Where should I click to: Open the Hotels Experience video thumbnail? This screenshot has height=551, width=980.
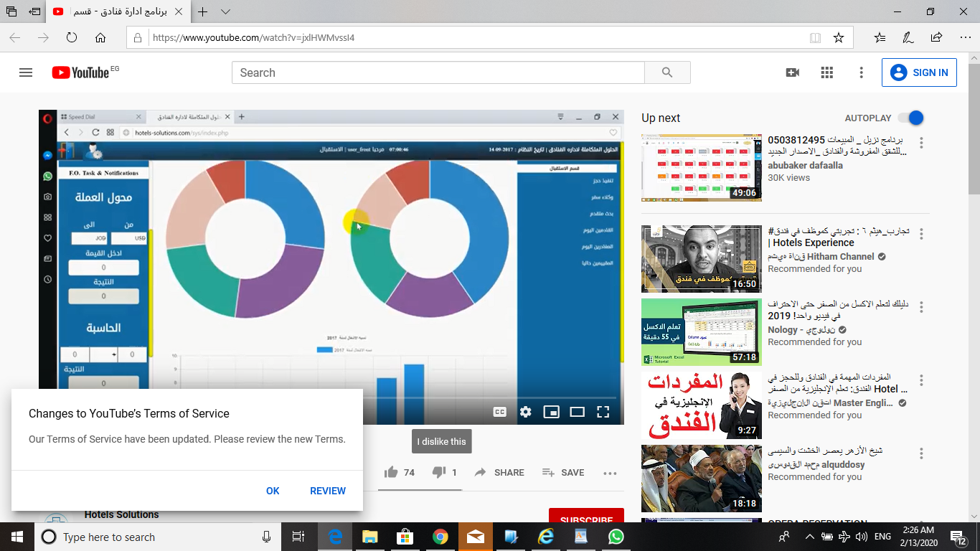coord(702,259)
